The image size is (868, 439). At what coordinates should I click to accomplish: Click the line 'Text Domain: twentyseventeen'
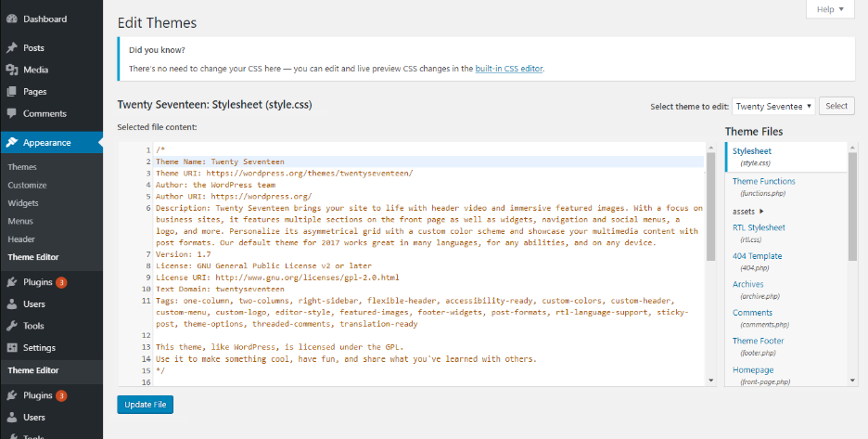click(x=220, y=289)
